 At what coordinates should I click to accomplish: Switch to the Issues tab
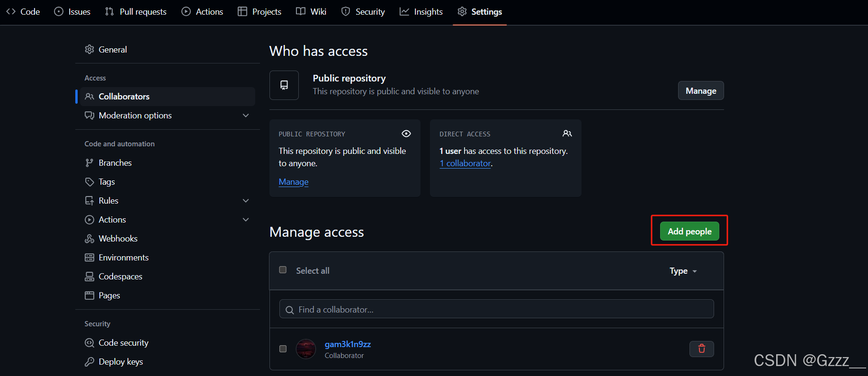(72, 11)
